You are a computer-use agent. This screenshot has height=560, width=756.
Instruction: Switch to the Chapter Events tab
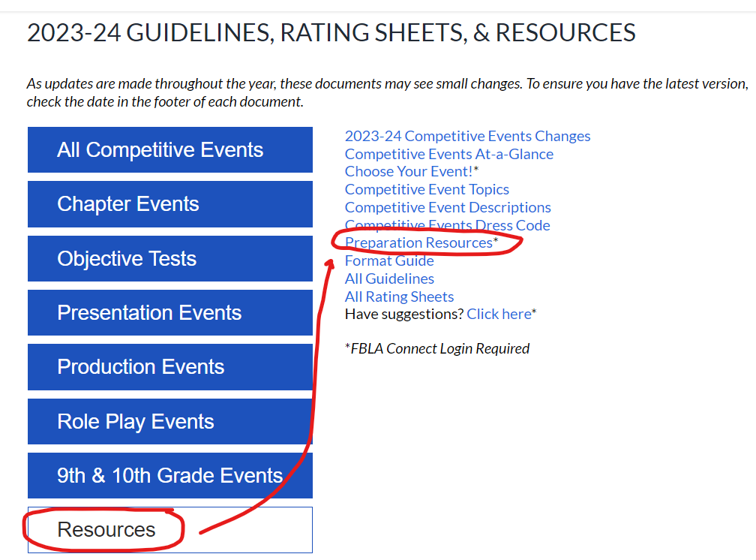tap(169, 204)
